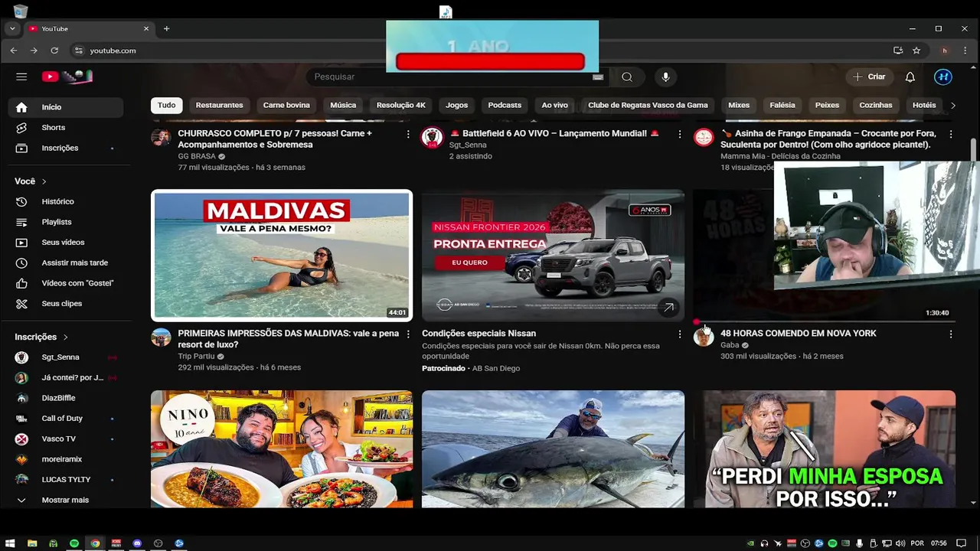Go to Início in sidebar
Image resolution: width=980 pixels, height=551 pixels.
(66, 107)
